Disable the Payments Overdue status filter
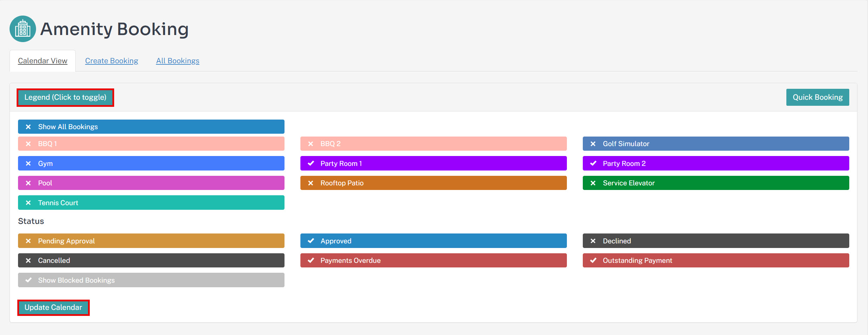 coord(434,260)
